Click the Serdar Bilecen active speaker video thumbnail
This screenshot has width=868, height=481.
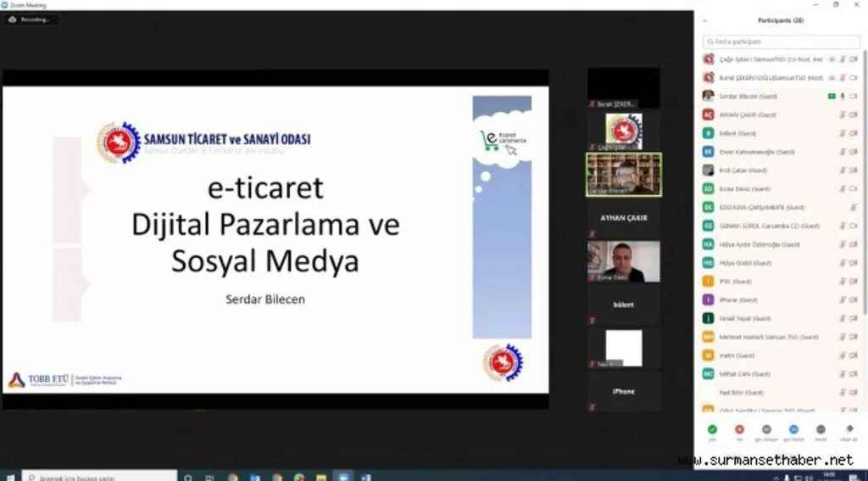tap(624, 175)
